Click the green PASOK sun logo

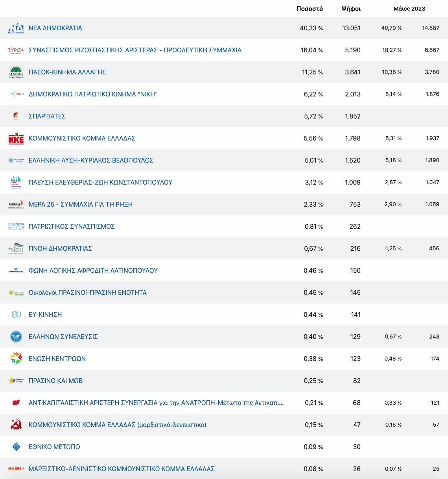16,72
